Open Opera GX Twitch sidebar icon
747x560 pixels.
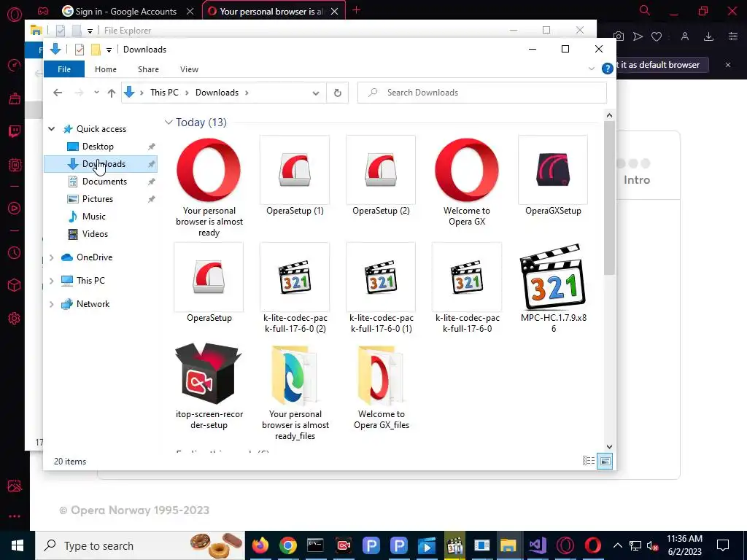point(15,131)
